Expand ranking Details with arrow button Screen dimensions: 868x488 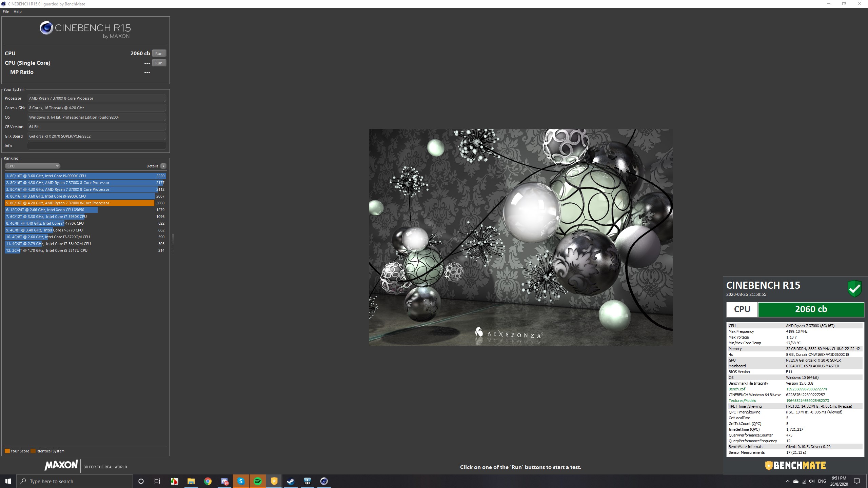coord(163,166)
